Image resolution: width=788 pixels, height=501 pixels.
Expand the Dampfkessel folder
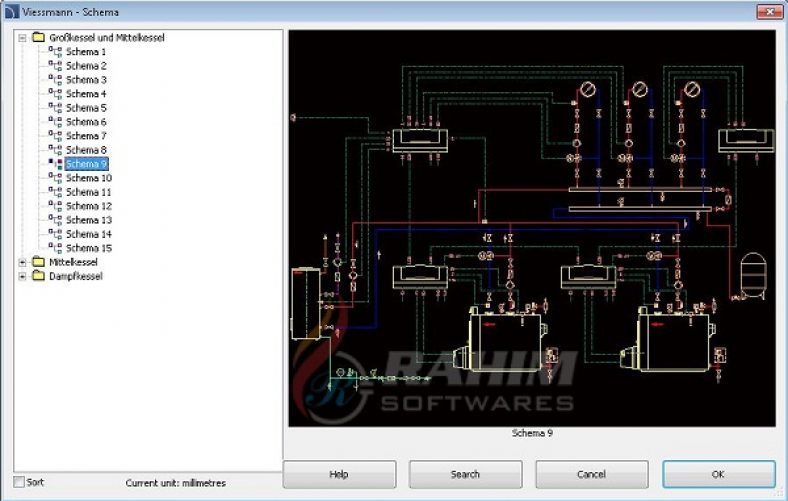coord(22,276)
